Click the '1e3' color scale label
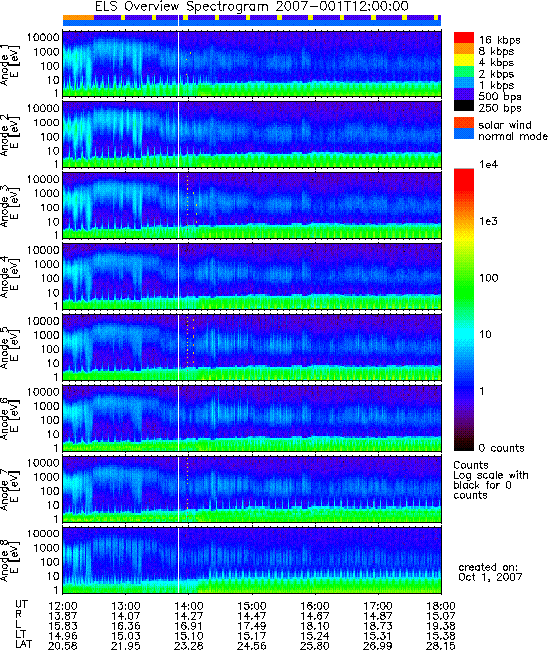 click(488, 221)
